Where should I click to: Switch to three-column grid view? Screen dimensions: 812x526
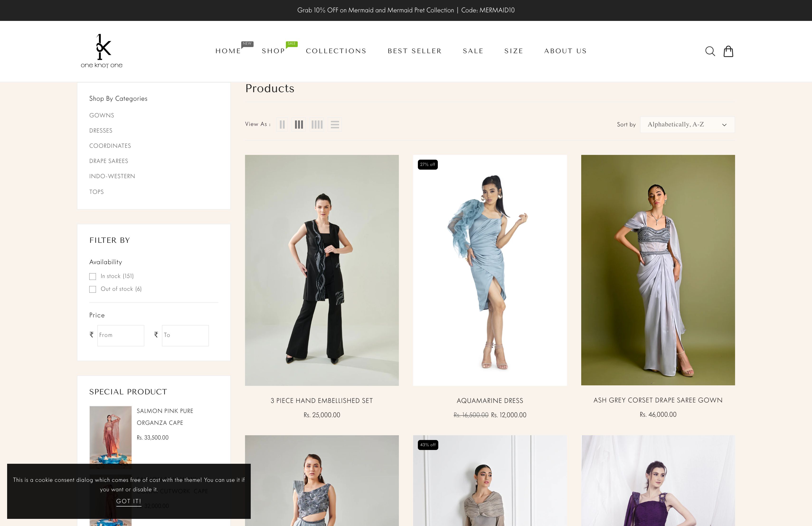298,124
